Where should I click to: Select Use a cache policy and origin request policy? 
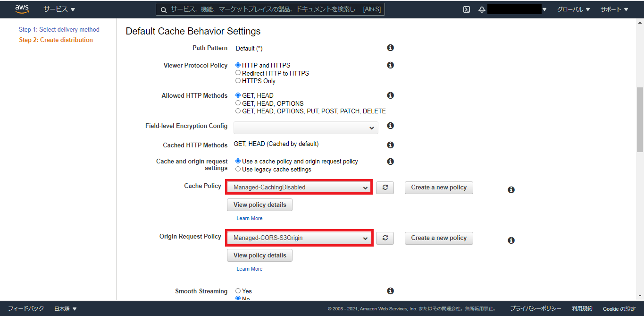238,161
